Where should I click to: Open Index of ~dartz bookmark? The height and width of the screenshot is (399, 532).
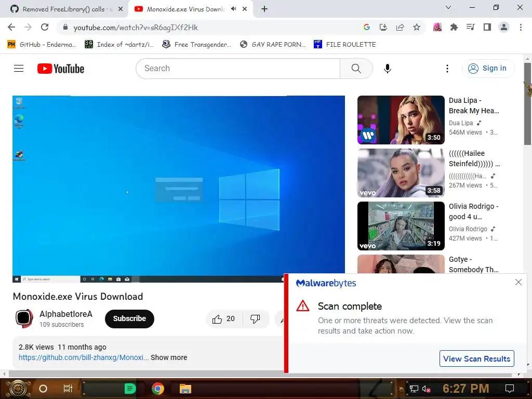119,45
